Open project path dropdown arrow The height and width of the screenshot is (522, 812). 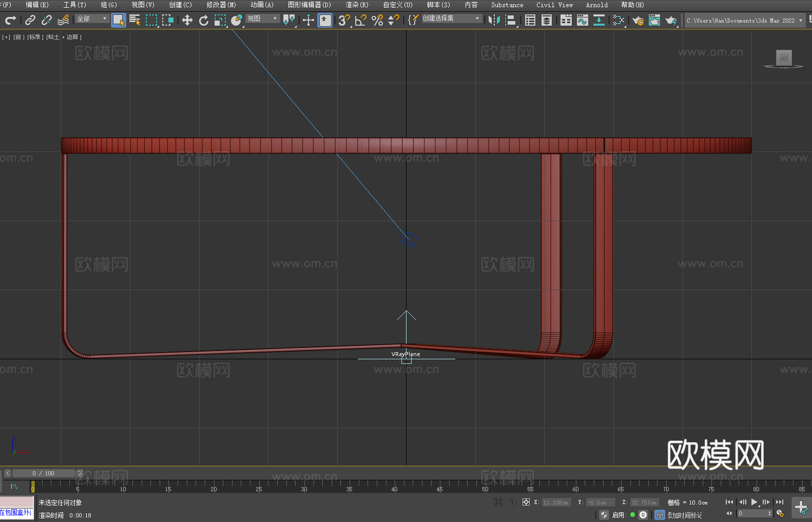click(x=800, y=21)
